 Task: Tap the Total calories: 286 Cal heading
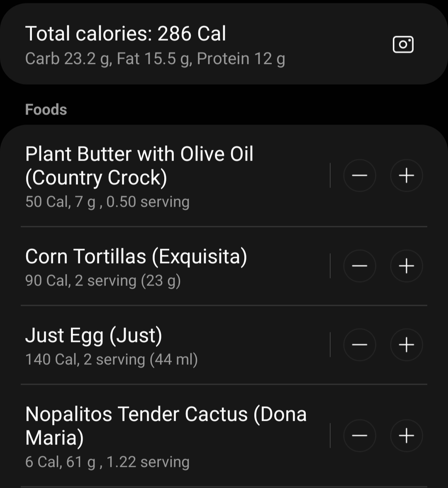126,34
